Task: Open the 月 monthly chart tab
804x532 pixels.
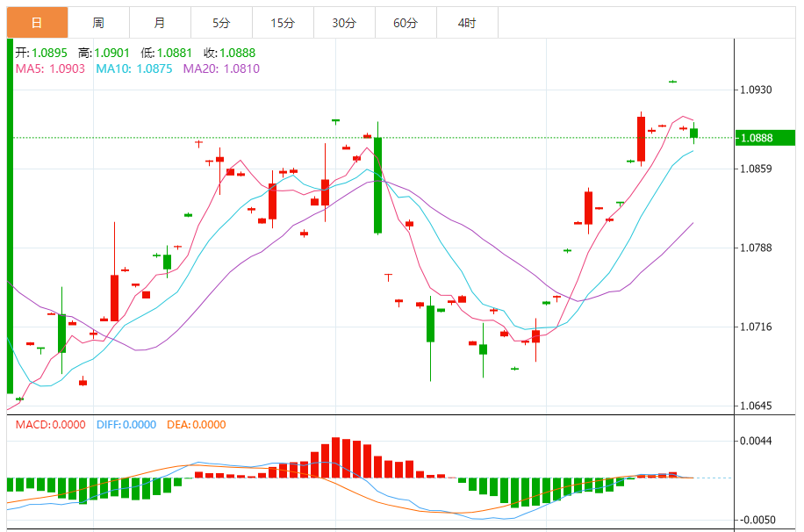Action: tap(160, 23)
